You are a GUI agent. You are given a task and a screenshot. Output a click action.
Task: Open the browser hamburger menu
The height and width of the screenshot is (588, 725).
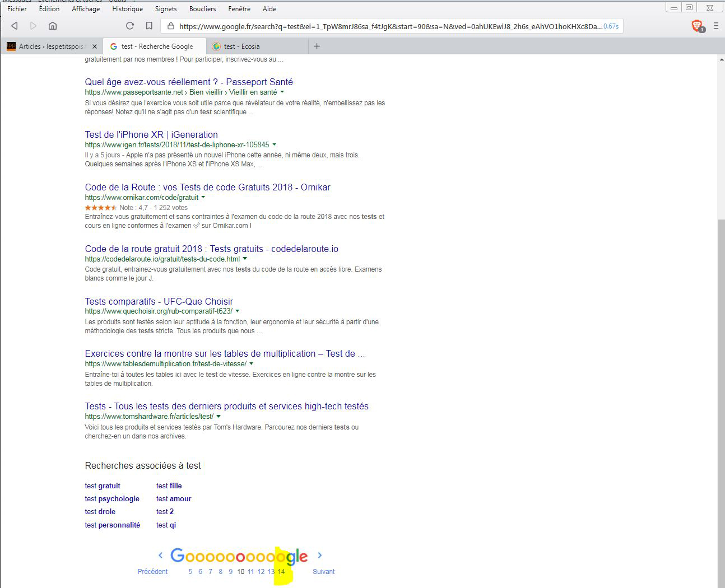point(715,26)
